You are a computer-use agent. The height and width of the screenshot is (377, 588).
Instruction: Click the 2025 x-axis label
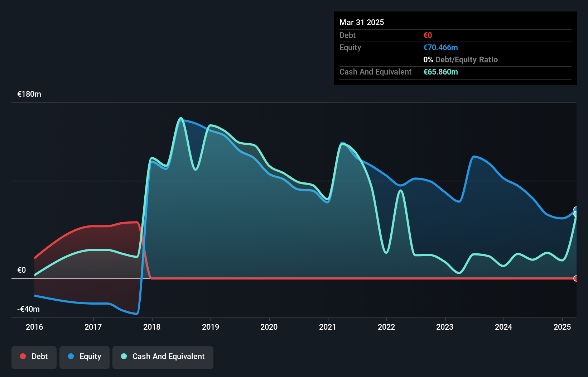(562, 327)
